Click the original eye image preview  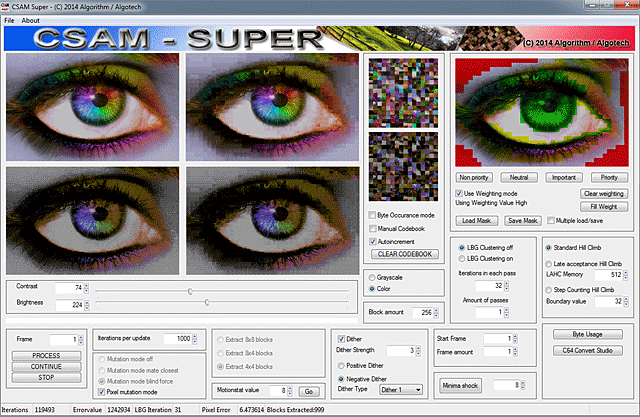[x=93, y=107]
